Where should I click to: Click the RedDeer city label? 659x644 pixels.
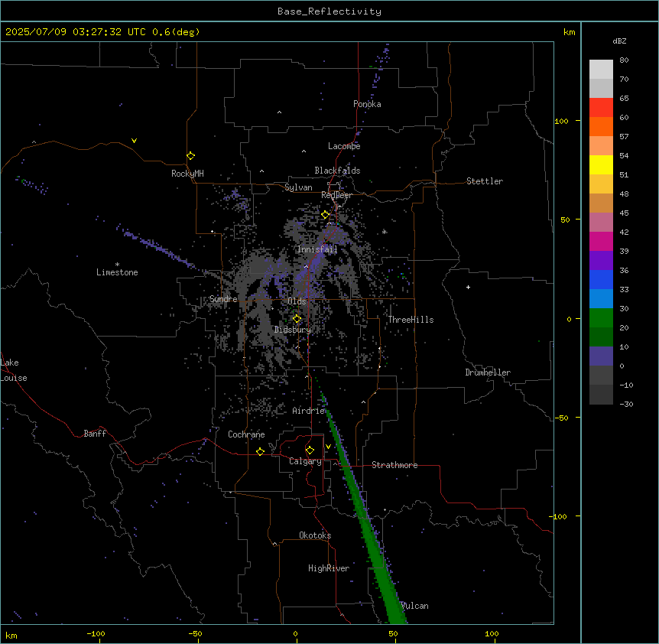click(336, 195)
